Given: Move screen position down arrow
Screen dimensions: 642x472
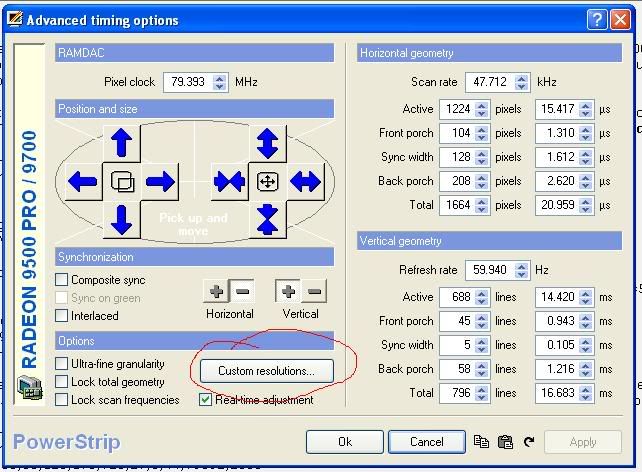Looking at the screenshot, I should [122, 219].
